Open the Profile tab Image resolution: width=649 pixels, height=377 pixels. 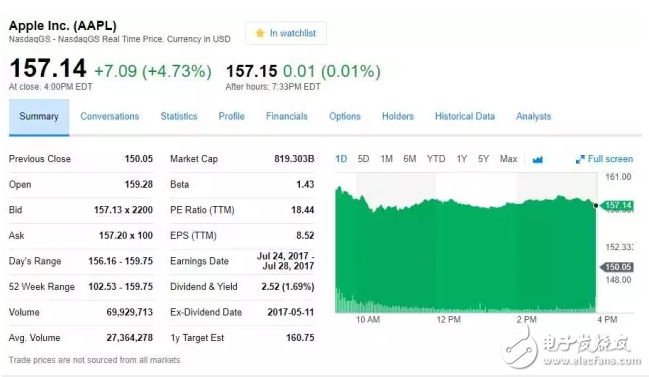tap(231, 117)
